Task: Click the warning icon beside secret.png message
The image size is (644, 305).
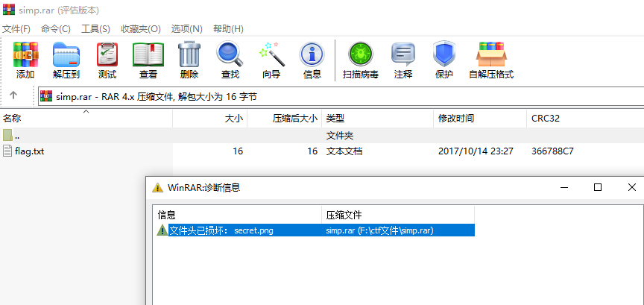Action: tap(162, 230)
